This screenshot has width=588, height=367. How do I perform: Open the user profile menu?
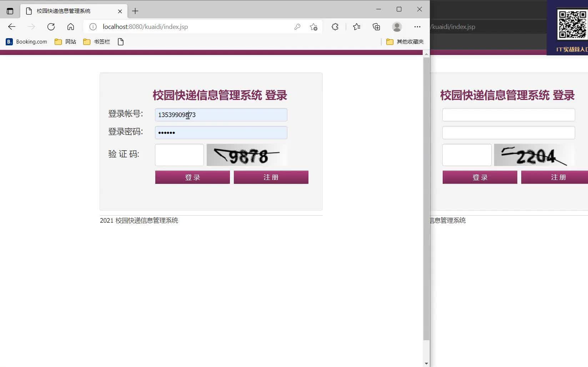tap(397, 27)
